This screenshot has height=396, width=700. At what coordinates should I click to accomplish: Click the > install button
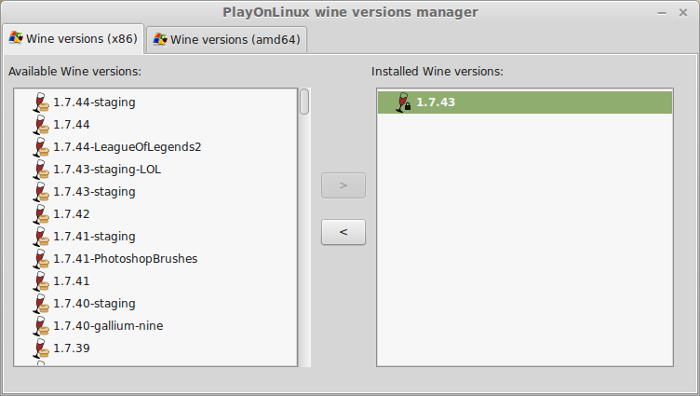(343, 185)
